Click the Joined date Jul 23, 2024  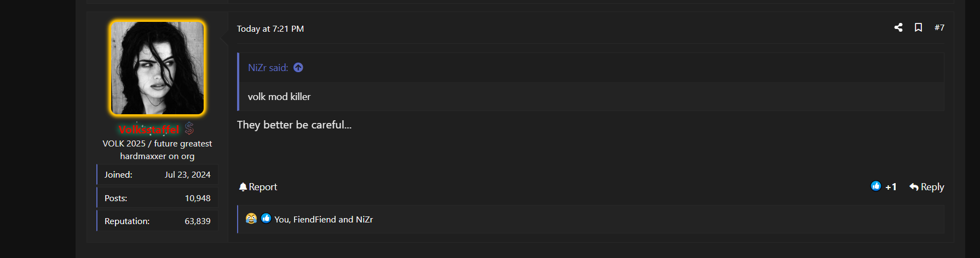187,175
